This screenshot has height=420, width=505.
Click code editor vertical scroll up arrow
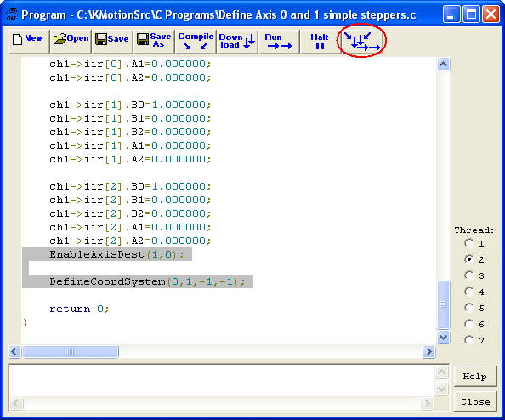tap(444, 65)
